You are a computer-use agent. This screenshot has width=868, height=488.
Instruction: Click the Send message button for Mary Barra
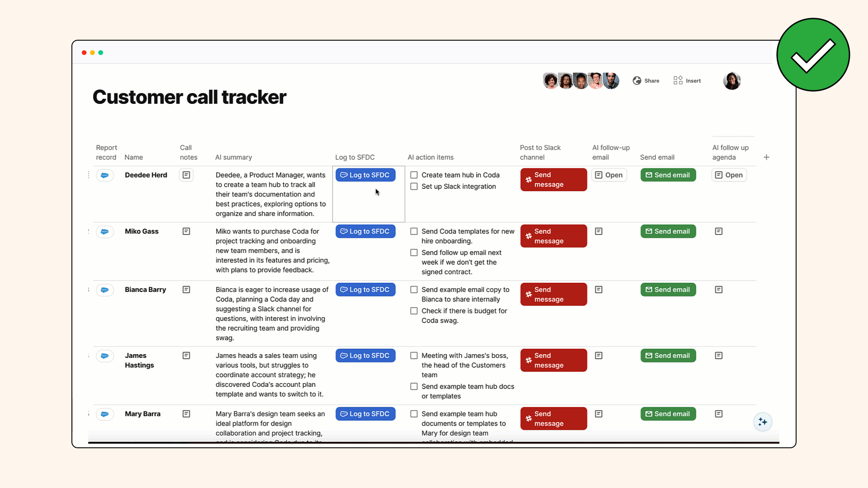coord(553,418)
